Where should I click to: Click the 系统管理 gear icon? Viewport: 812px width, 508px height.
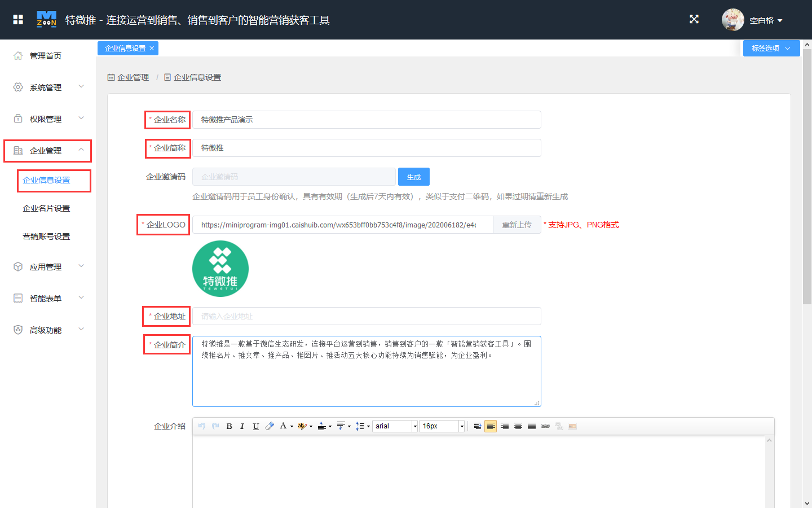[18, 87]
